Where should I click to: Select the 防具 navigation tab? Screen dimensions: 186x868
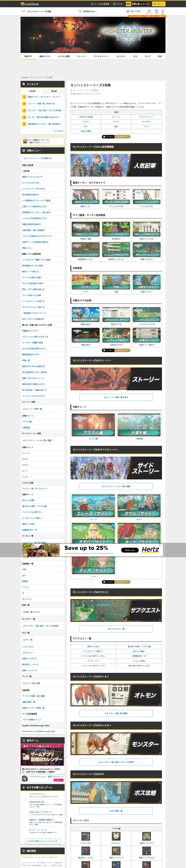coord(160,56)
